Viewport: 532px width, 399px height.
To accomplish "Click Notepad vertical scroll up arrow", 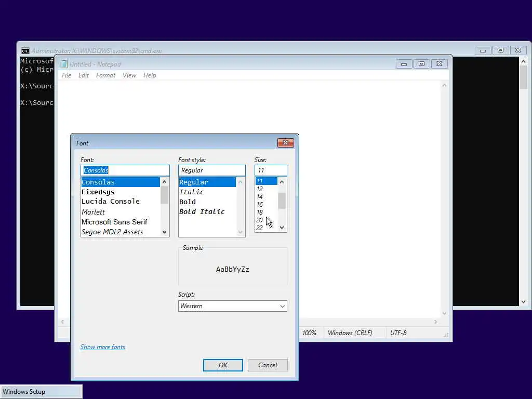I will click(445, 85).
